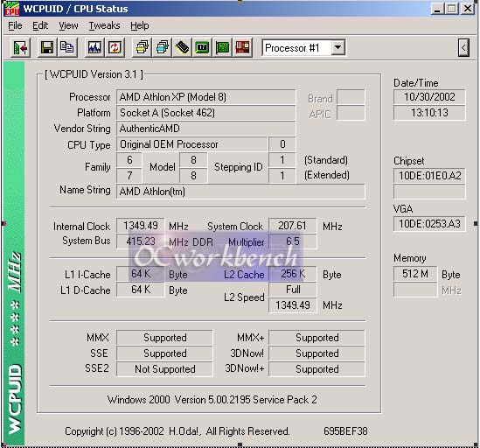Click the Chipset value 10DE:01E0.A2

[x=429, y=176]
